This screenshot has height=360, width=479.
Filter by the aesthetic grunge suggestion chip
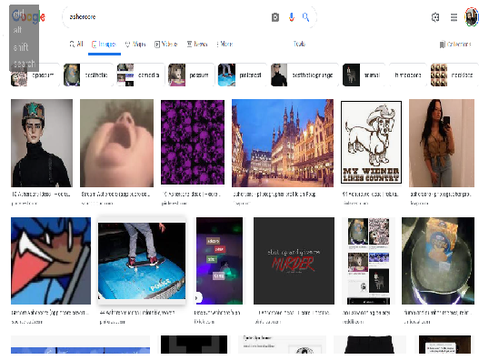(x=304, y=75)
